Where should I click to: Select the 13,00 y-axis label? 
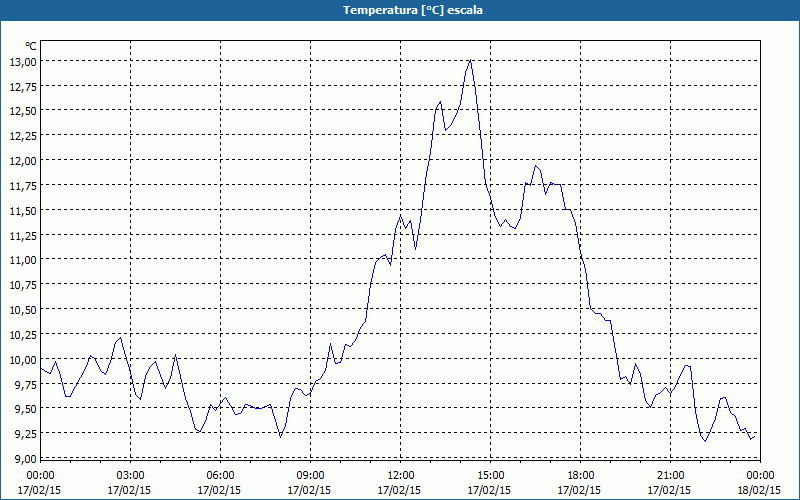point(22,62)
